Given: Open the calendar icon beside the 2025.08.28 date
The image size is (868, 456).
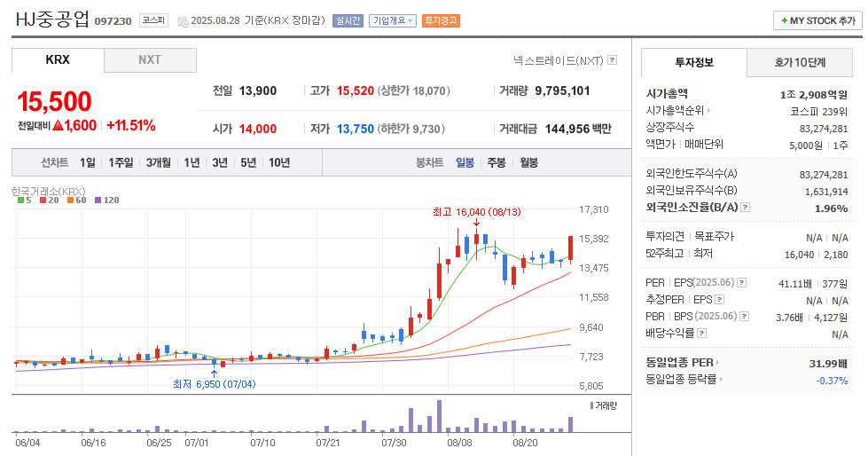Looking at the screenshot, I should (x=183, y=21).
